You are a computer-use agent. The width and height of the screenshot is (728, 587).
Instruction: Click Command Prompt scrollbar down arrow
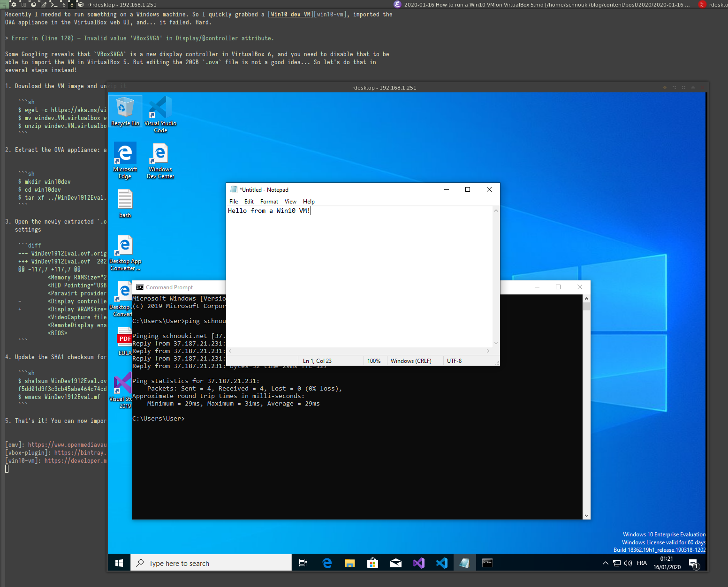(x=586, y=515)
